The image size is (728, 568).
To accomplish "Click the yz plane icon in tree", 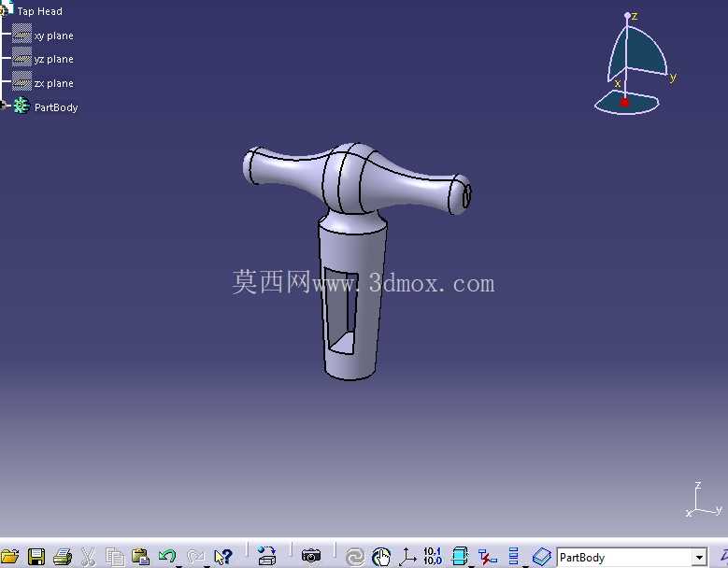I will [x=21, y=57].
